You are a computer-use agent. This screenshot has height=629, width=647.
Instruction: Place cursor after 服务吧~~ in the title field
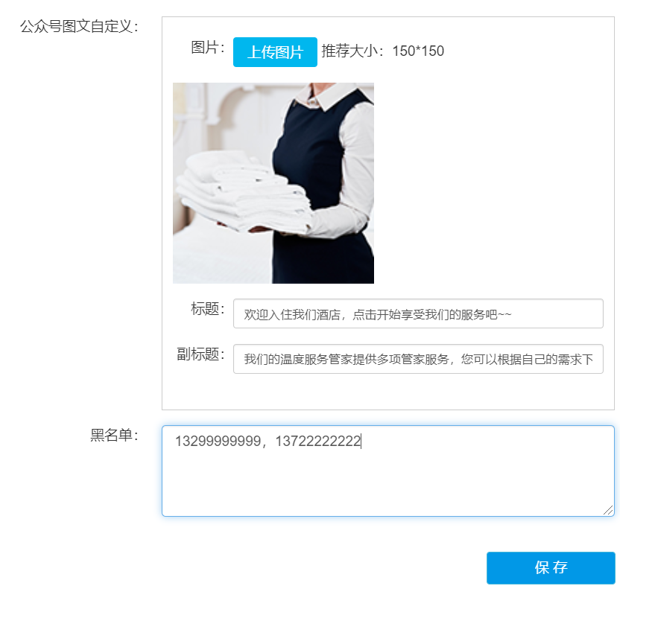point(512,315)
